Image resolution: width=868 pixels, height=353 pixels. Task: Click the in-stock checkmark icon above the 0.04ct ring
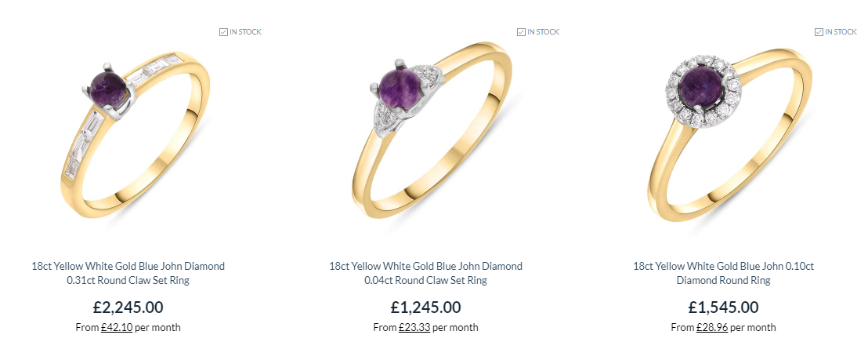pos(521,32)
